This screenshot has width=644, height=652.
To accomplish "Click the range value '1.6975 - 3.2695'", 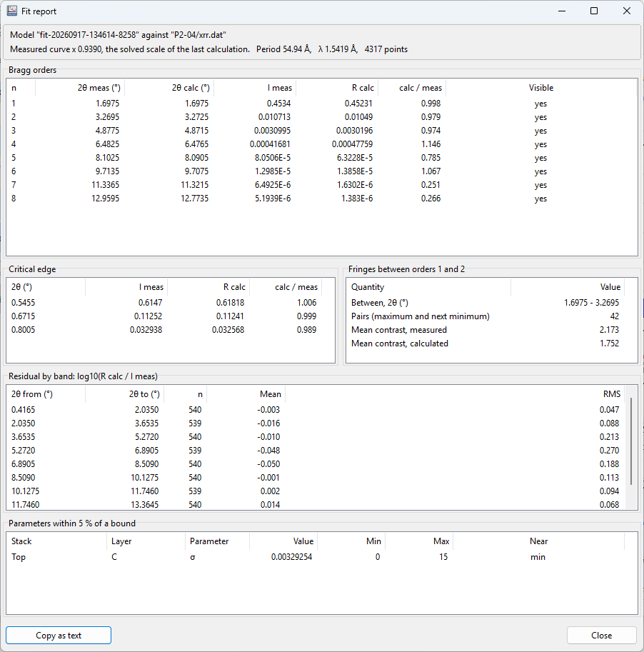I will click(591, 303).
